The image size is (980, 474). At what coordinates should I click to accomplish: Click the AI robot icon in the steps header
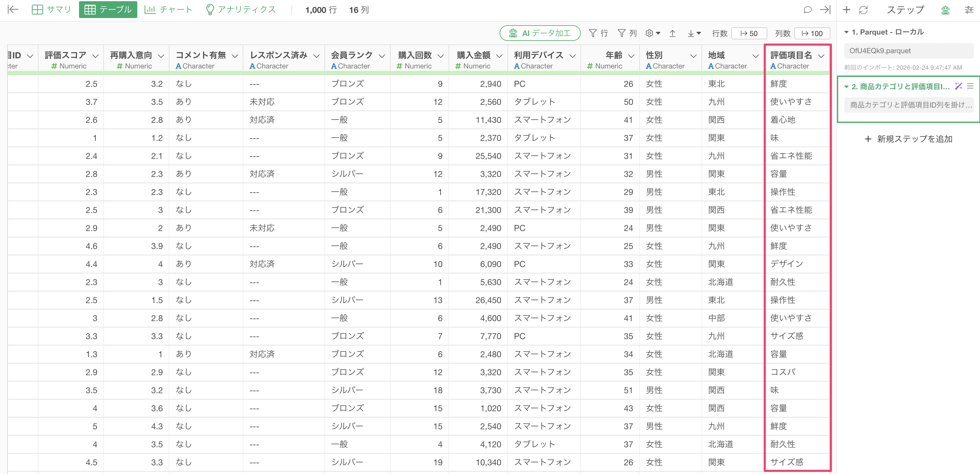(945, 10)
